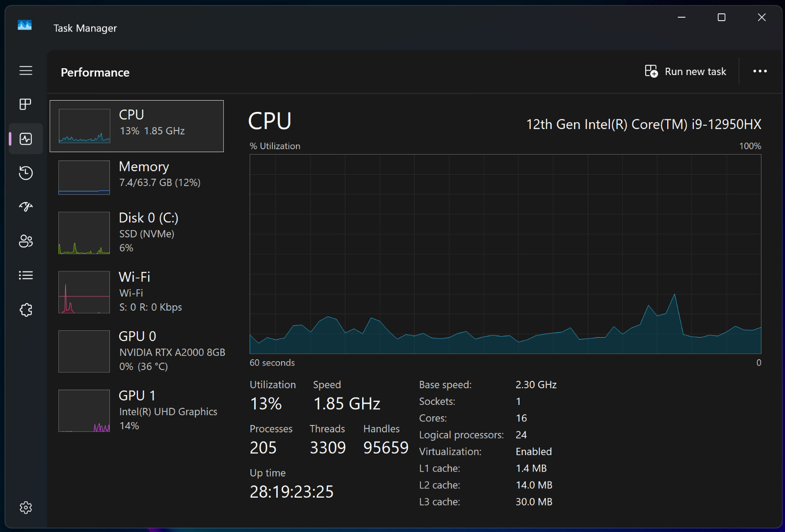Image resolution: width=785 pixels, height=532 pixels.
Task: Click the Cores value 16
Action: [x=521, y=418]
